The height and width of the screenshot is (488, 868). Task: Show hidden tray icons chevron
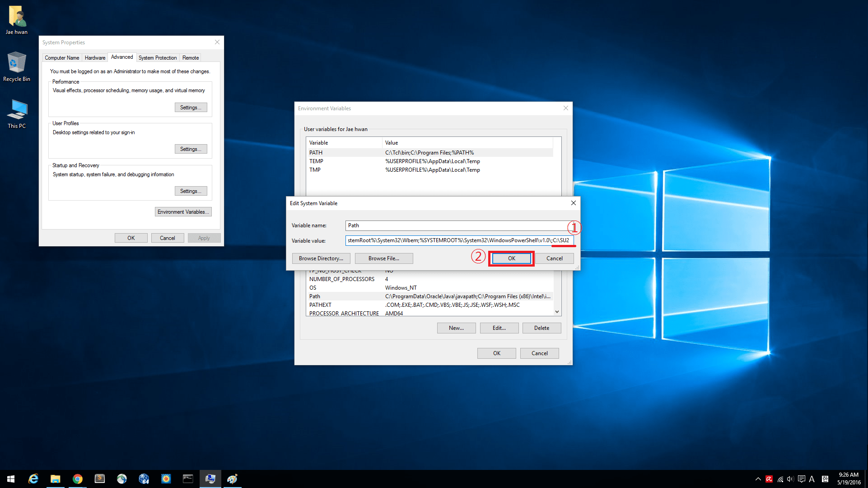[758, 479]
